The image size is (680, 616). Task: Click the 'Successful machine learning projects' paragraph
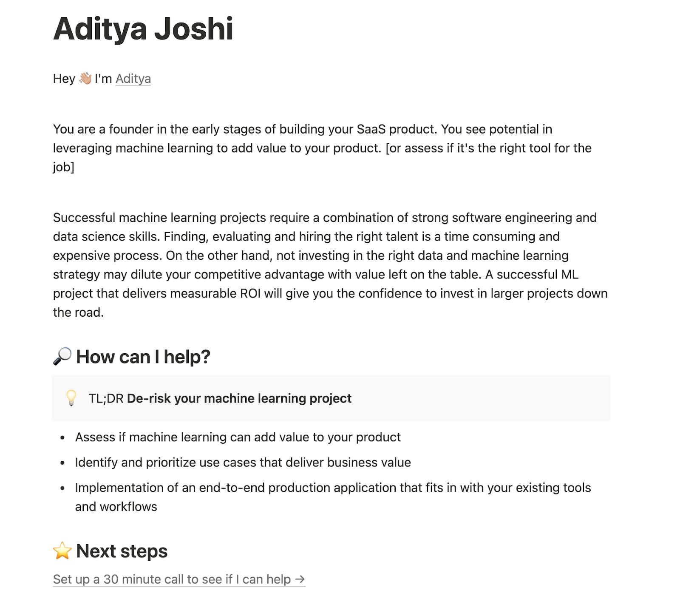click(x=330, y=265)
